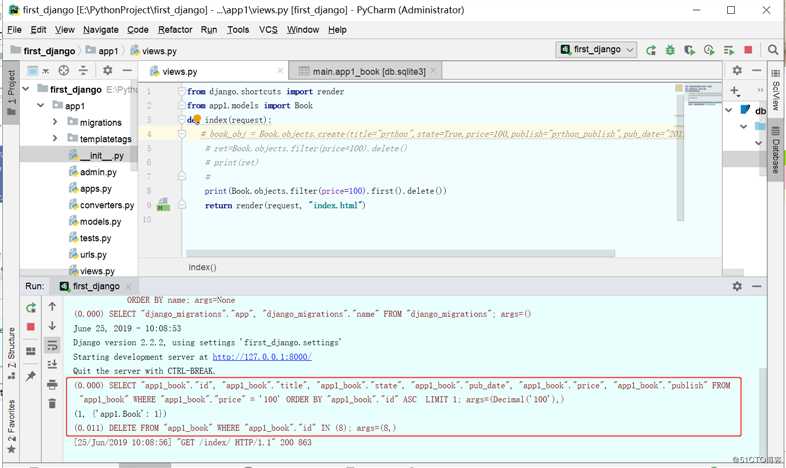Start debugging with the bug icon

670,50
